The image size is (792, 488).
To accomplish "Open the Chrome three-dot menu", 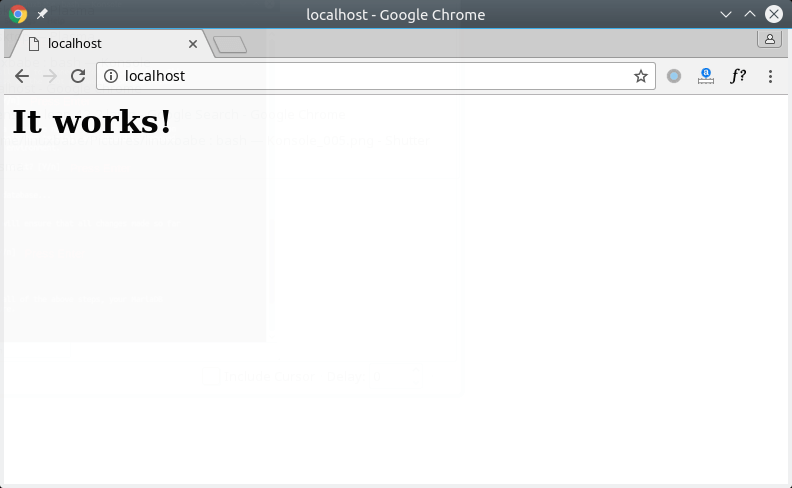I will click(x=770, y=76).
